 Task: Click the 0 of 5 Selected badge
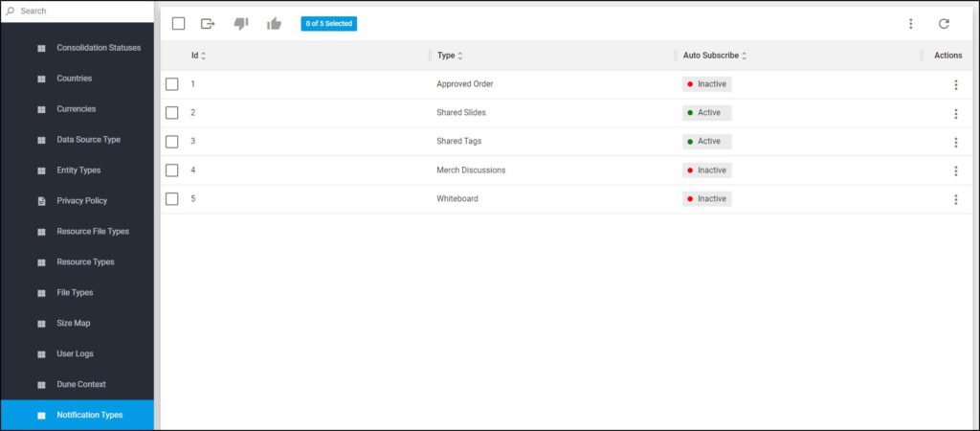coord(329,24)
